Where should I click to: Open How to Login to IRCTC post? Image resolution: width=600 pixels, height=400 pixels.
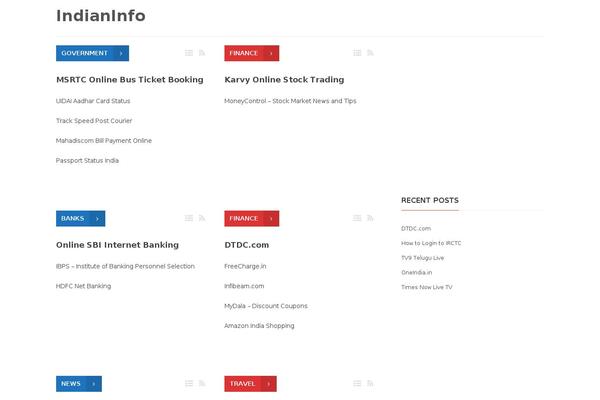(x=431, y=243)
